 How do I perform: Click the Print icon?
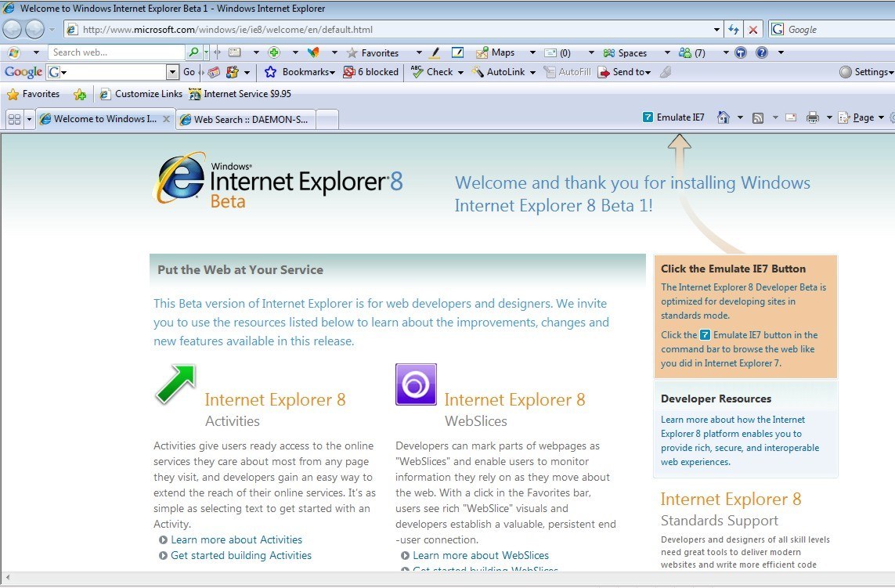pos(814,117)
